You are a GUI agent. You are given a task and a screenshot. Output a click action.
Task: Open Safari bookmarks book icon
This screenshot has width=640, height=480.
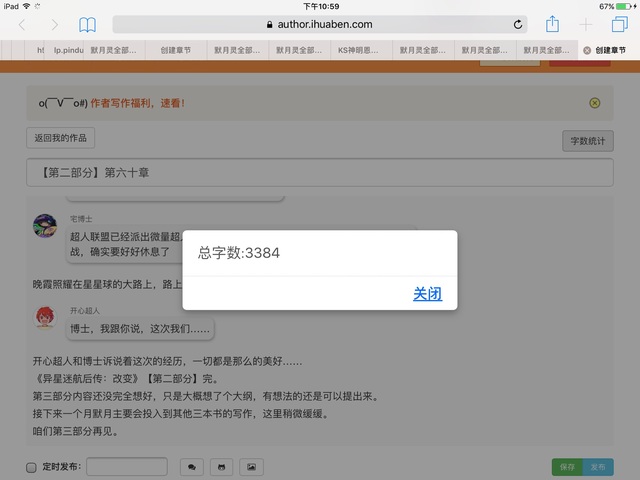(88, 25)
